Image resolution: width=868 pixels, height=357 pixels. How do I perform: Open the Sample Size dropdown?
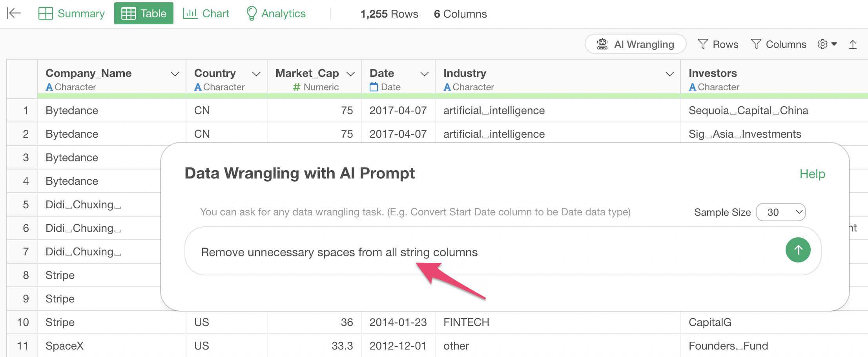click(780, 212)
